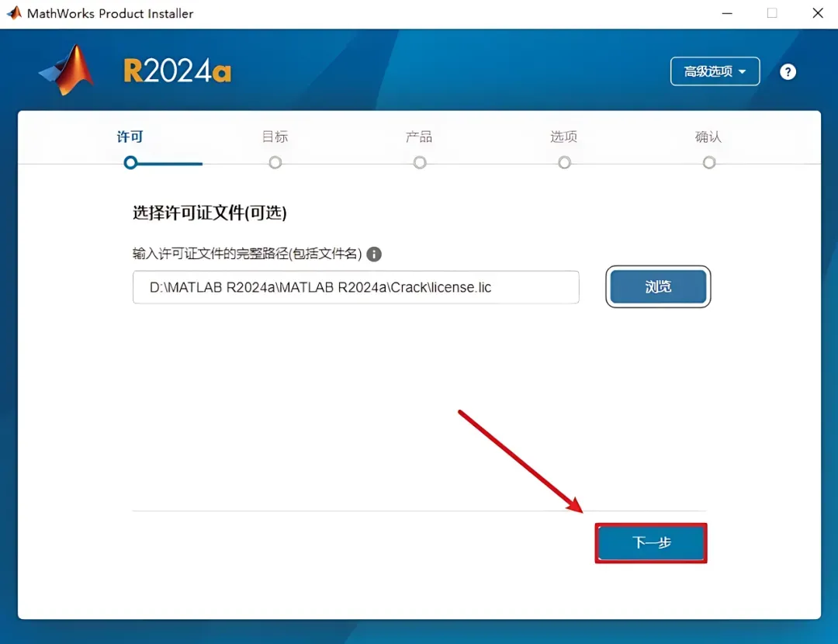Minimize the installer window
Viewport: 838px width, 644px height.
727,13
